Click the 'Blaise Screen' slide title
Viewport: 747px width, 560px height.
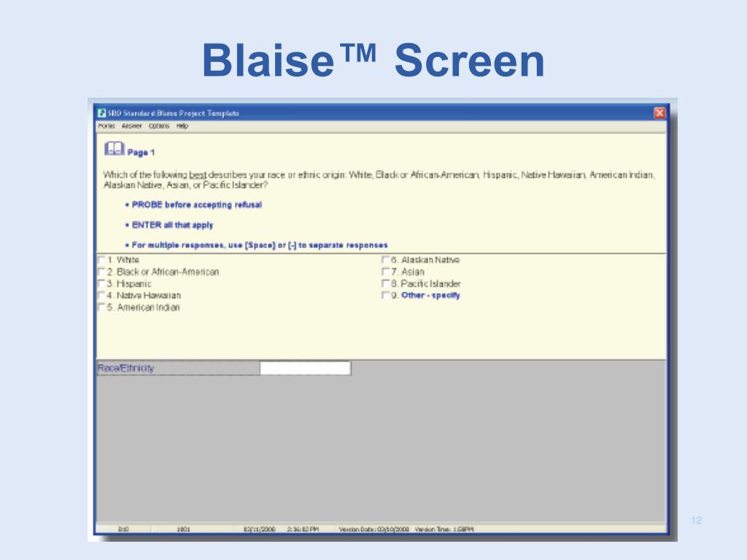pos(373,61)
